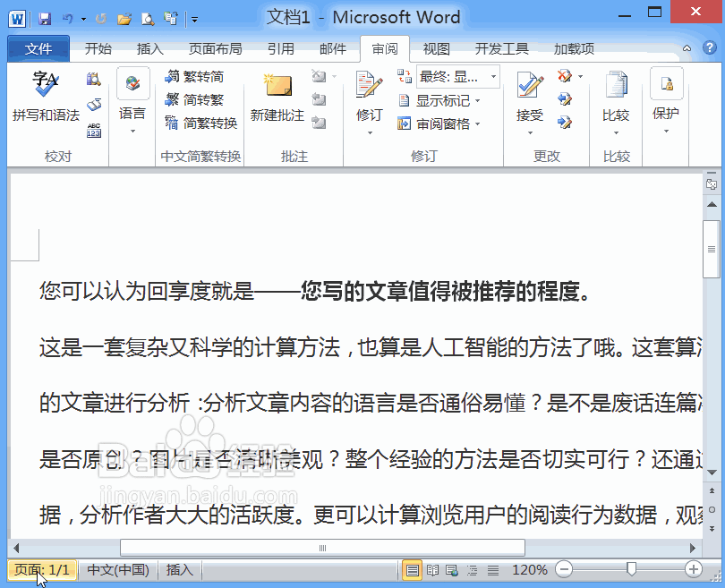Open the File (文件) menu
This screenshot has width=725, height=588.
click(38, 48)
